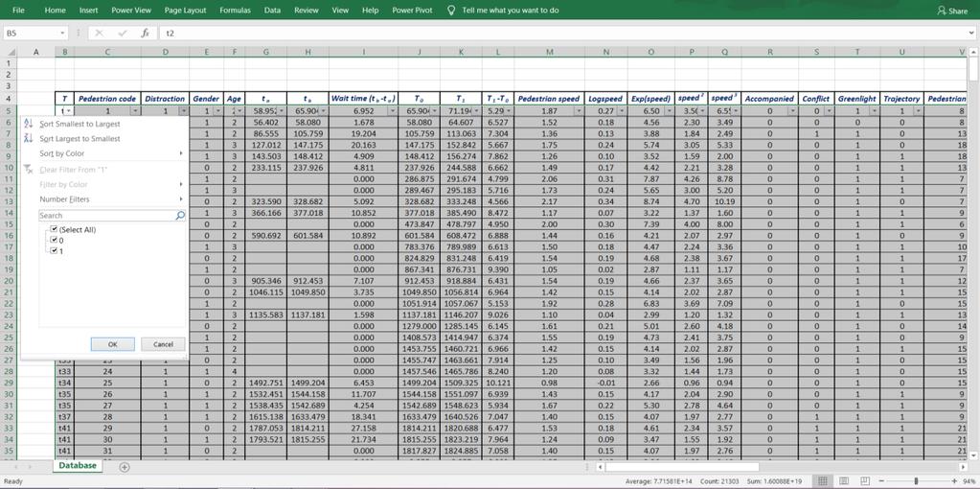Image resolution: width=980 pixels, height=489 pixels.
Task: Expand the formula bar chevron
Action: coord(970,34)
